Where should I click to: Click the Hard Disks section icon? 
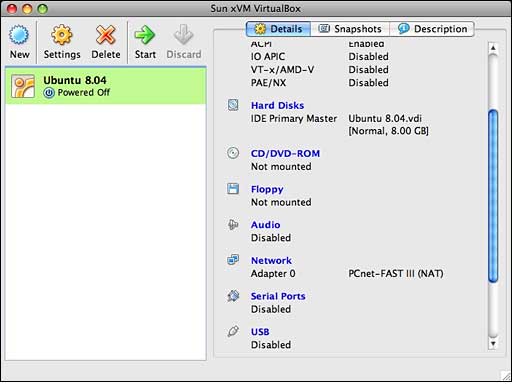tap(233, 105)
